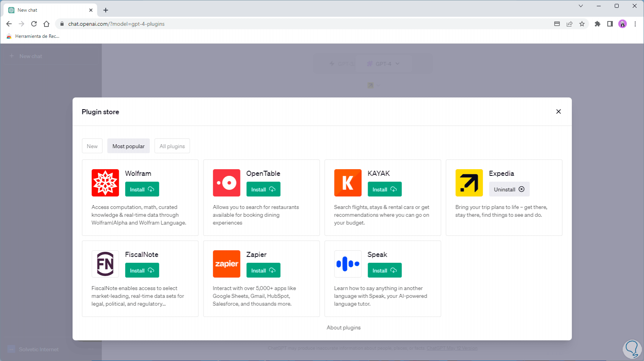Expand the GPT-4 model dropdown
This screenshot has height=361, width=644.
coord(383,64)
